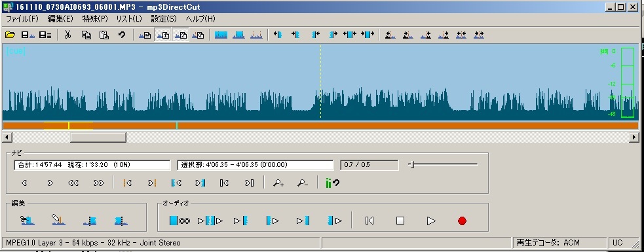Click the horizontal scrollbar thumb
The height and width of the screenshot is (252, 644).
pos(98,137)
